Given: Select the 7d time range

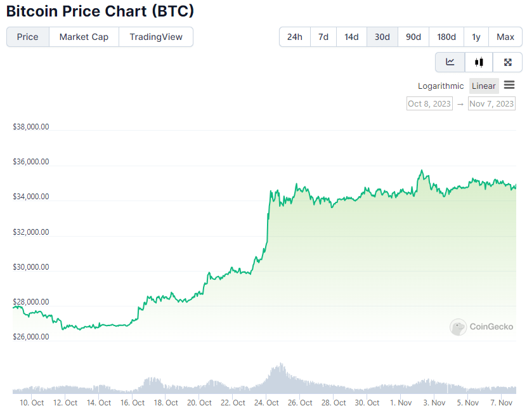Looking at the screenshot, I should [323, 37].
